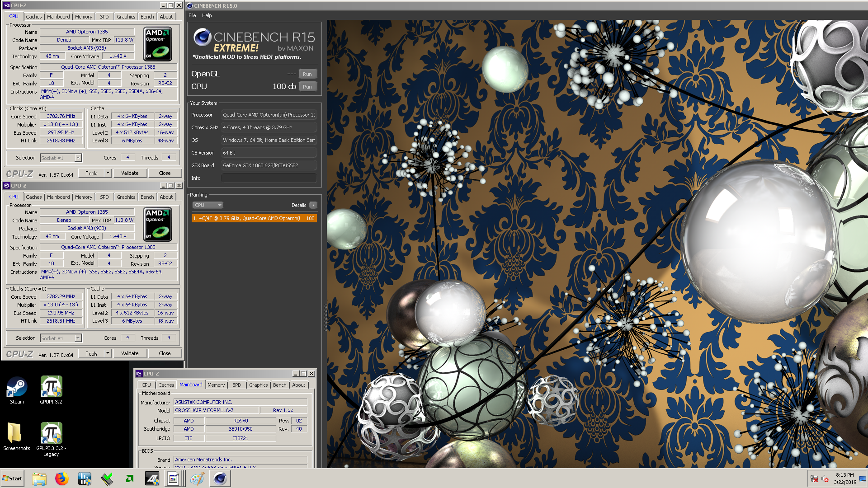Click Validate in top CPU-Z window
Image resolution: width=868 pixels, height=488 pixels.
pyautogui.click(x=130, y=174)
